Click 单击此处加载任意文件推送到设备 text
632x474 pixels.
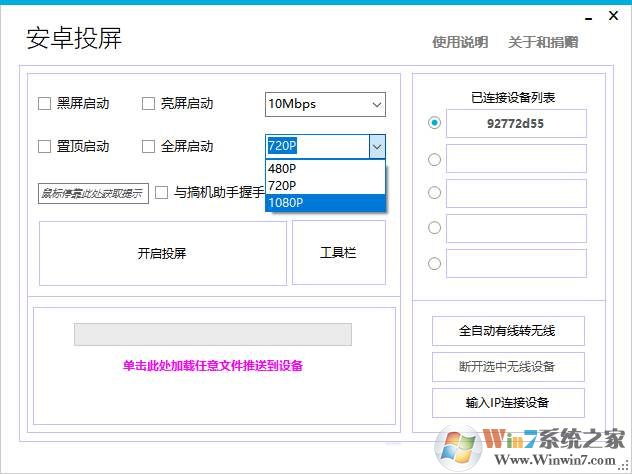[x=213, y=366]
